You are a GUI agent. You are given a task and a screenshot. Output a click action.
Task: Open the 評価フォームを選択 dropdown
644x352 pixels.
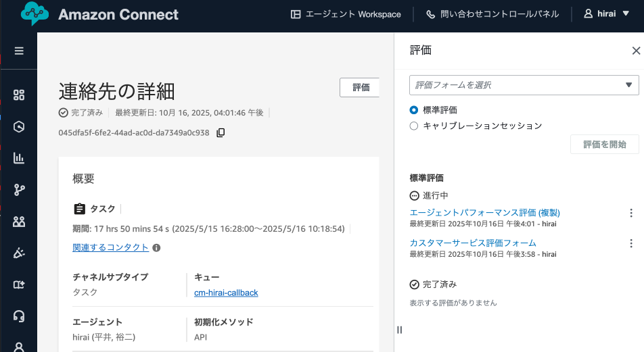[524, 85]
